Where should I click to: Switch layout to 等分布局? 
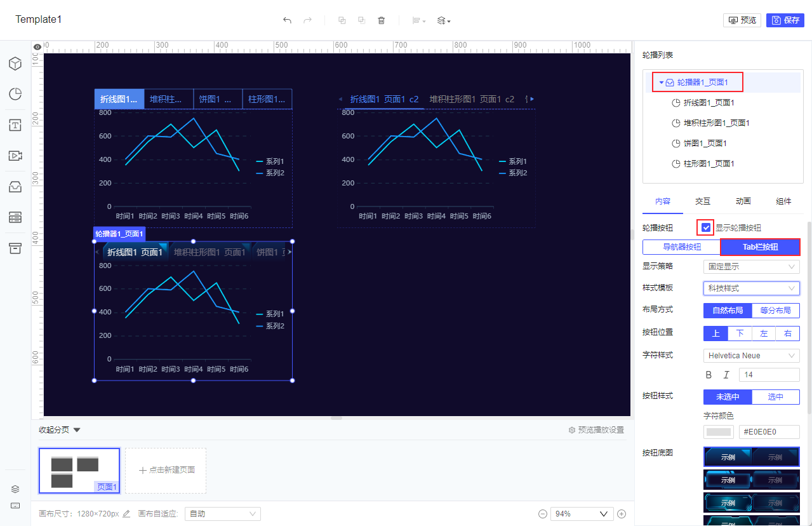pyautogui.click(x=775, y=311)
